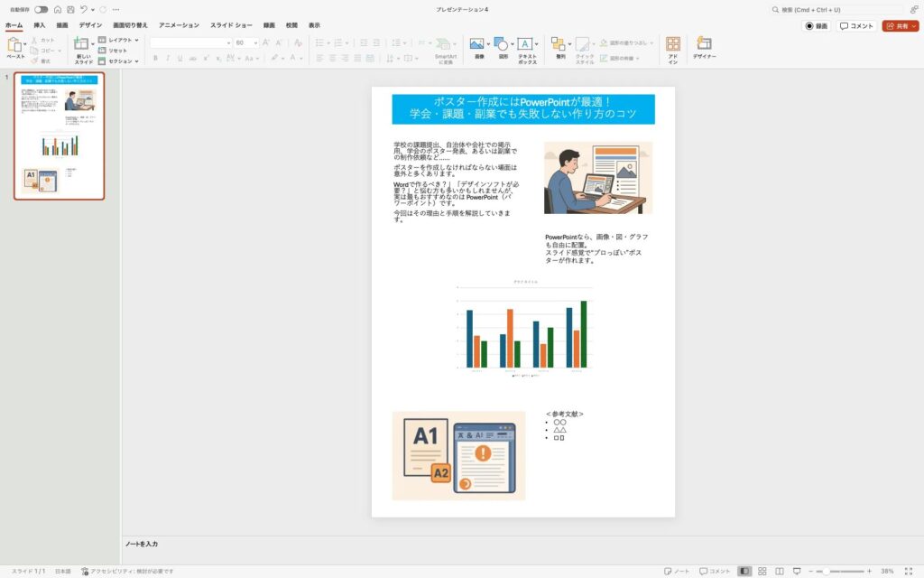Open the text highlight color picker
The image size is (924, 578).
(x=274, y=58)
